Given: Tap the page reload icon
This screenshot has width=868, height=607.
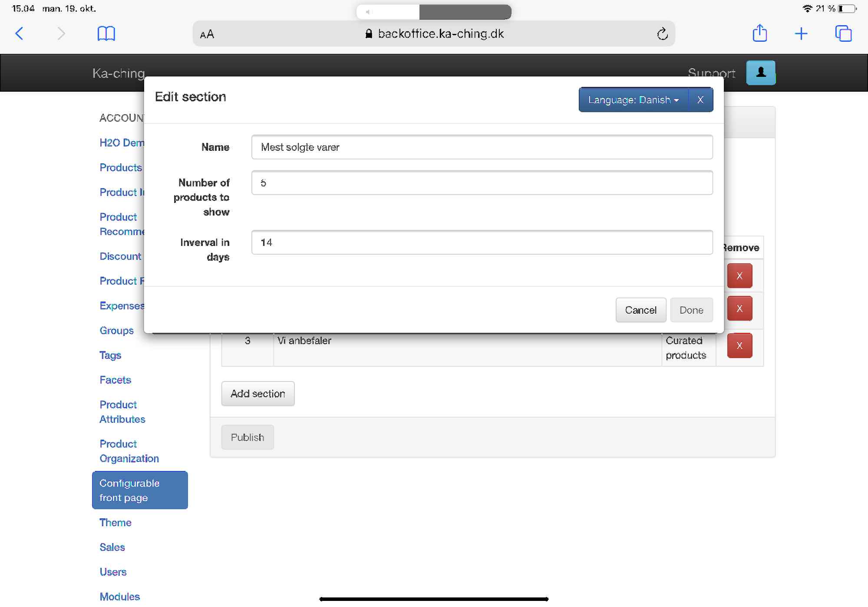Looking at the screenshot, I should click(662, 34).
